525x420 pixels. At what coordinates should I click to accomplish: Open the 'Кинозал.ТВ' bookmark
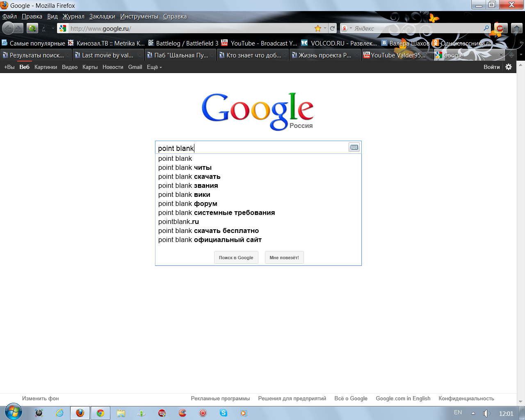coord(106,43)
